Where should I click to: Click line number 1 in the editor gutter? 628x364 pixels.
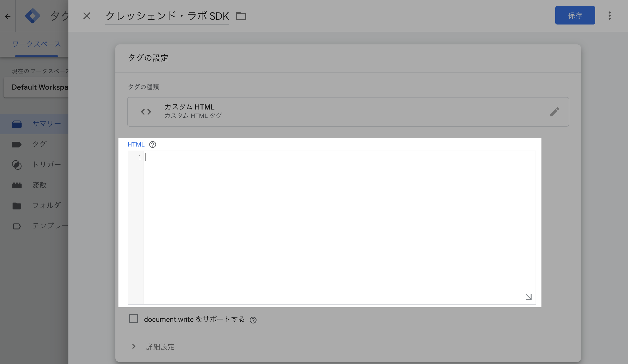point(140,157)
